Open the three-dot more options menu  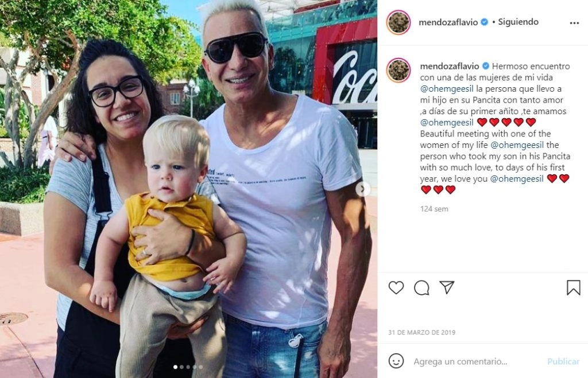[x=574, y=23]
